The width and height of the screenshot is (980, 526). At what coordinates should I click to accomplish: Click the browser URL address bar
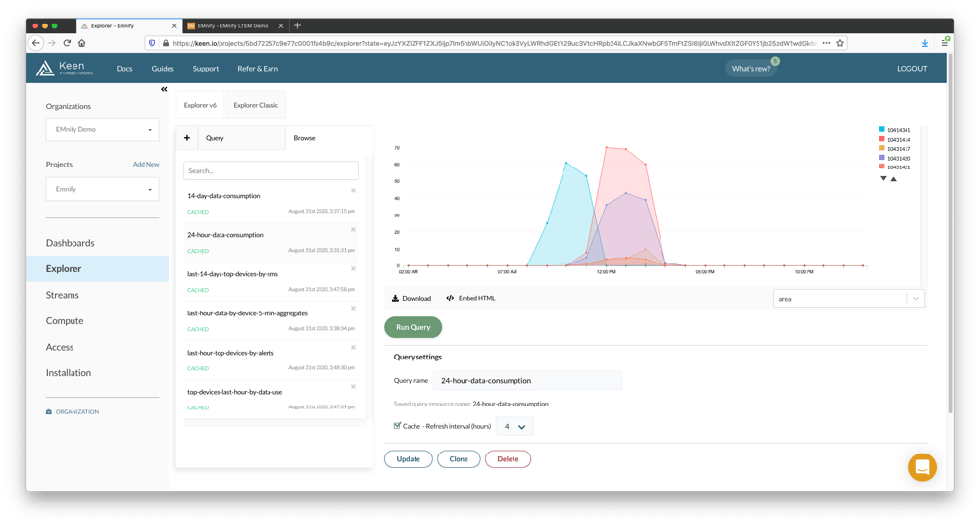(494, 43)
